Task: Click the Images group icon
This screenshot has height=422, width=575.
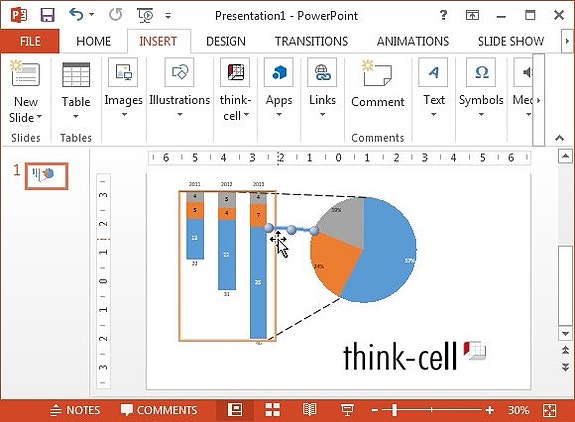Action: tap(123, 72)
